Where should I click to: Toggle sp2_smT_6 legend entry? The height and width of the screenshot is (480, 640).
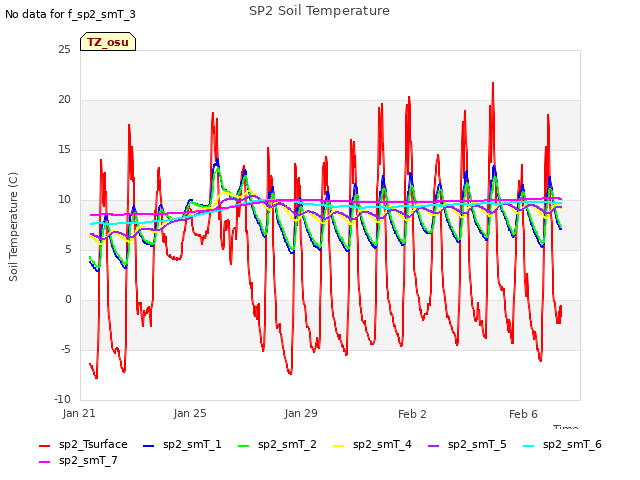562,444
